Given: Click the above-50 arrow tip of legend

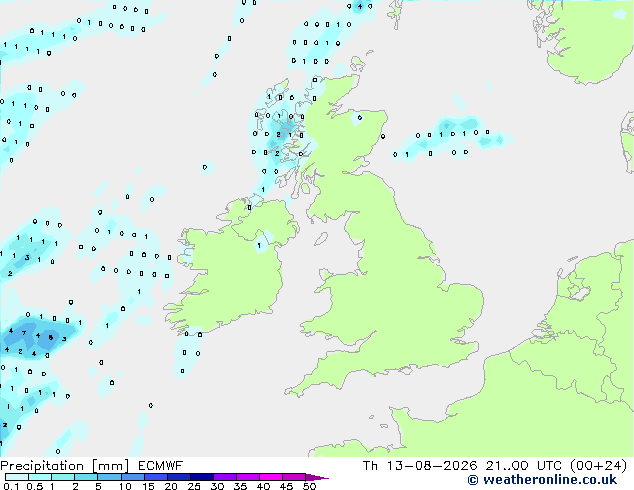Looking at the screenshot, I should pos(317,477).
